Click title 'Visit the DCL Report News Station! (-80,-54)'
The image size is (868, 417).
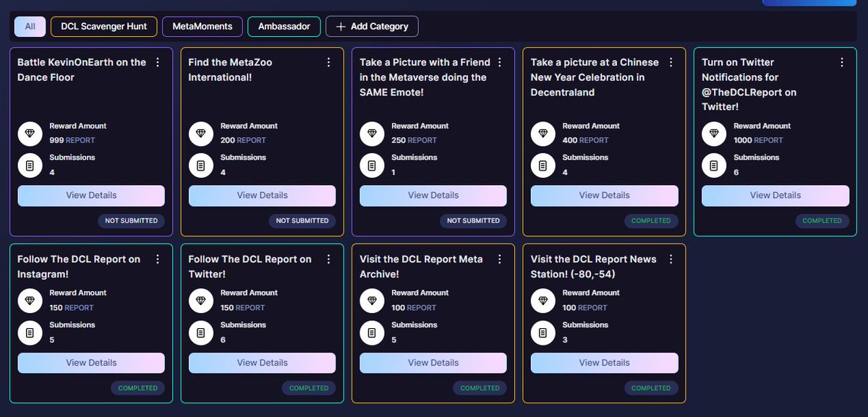[x=594, y=267]
